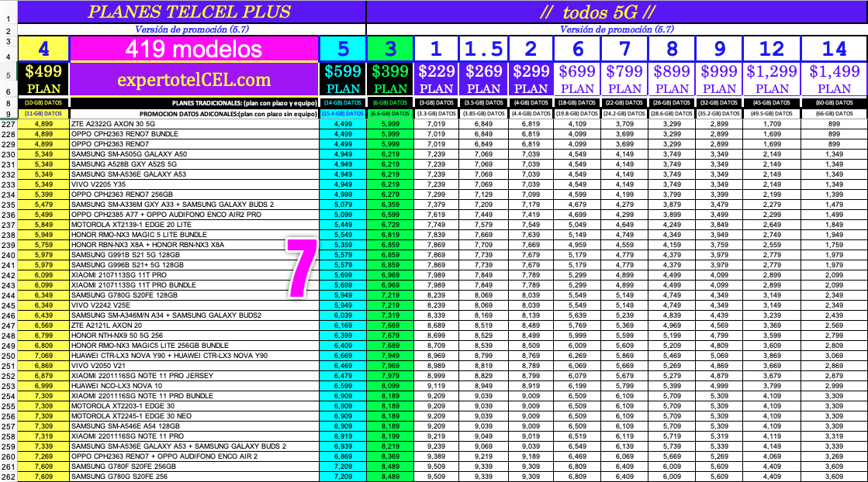Click HUAWEI NCO-LX3 NOVA 10 cell
868x482 pixels.
coord(194,386)
